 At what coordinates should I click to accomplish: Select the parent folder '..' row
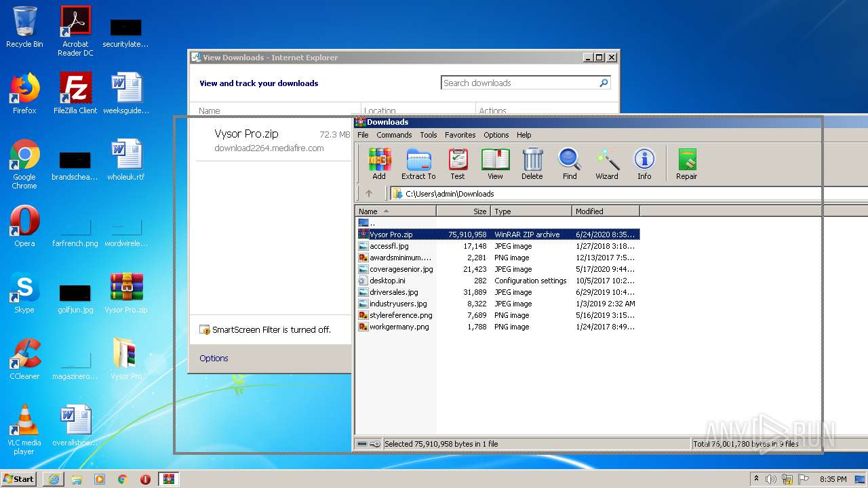point(498,223)
